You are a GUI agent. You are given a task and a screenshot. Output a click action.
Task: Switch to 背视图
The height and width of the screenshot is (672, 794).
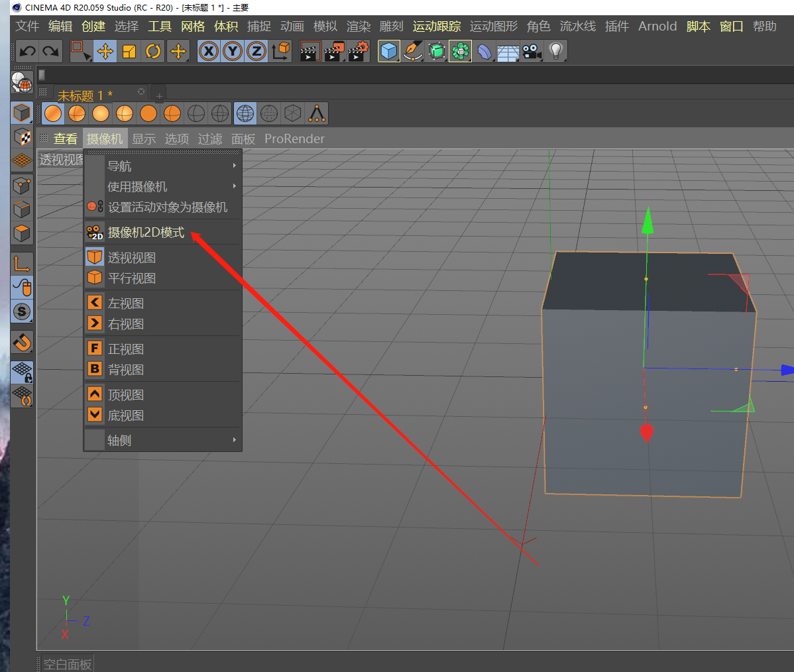click(162, 370)
